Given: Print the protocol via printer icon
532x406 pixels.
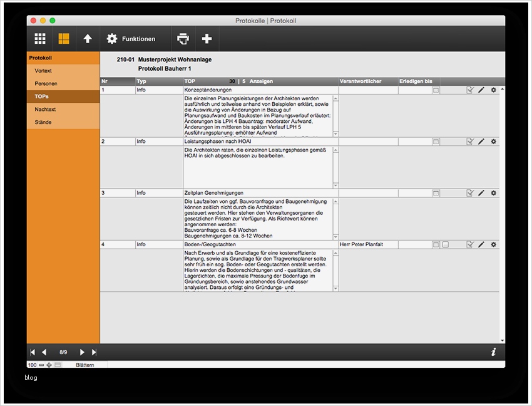Looking at the screenshot, I should (x=183, y=38).
